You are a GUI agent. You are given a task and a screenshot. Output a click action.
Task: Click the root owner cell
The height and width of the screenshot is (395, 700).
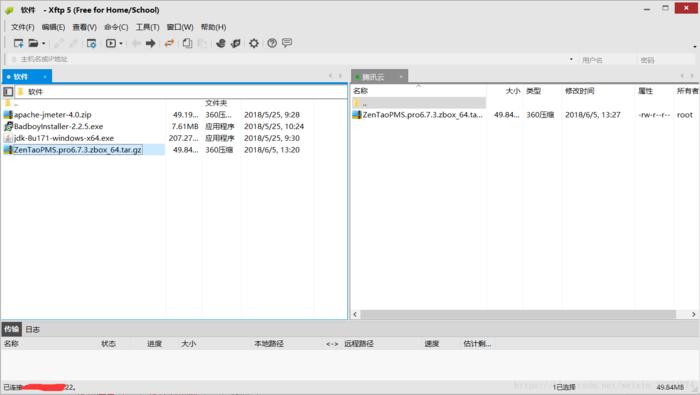pyautogui.click(x=684, y=115)
